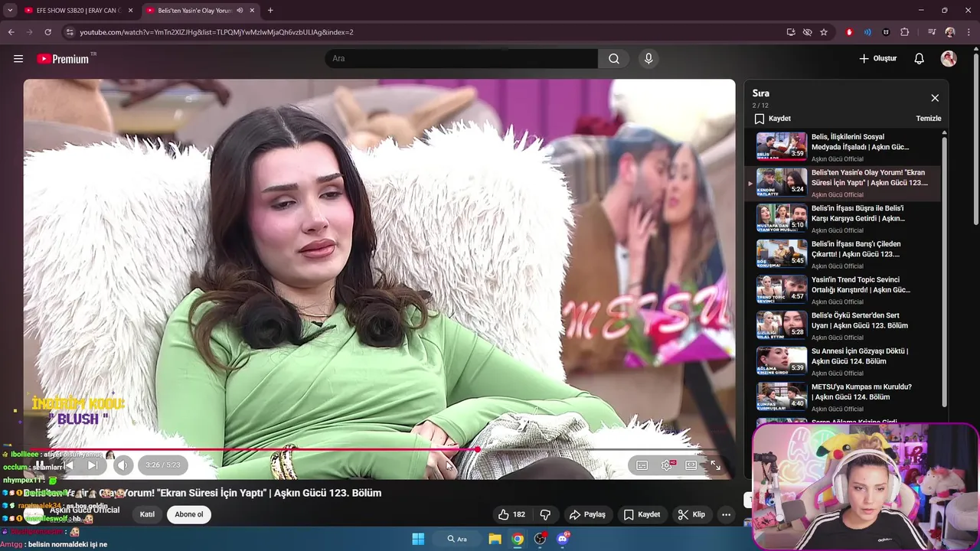The image size is (980, 551).
Task: Open OBS Studio from taskbar
Action: pyautogui.click(x=541, y=539)
